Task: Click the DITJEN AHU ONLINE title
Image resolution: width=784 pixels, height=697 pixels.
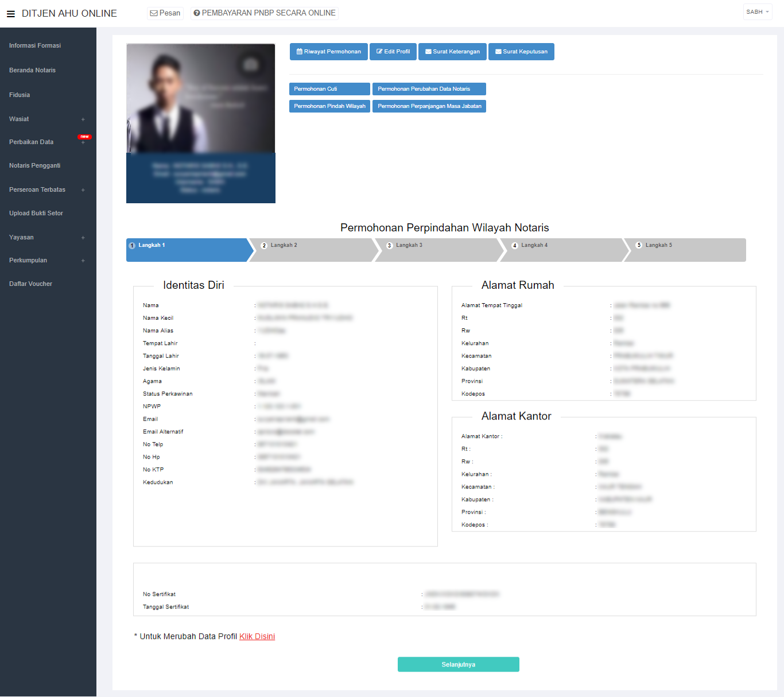Action: pyautogui.click(x=69, y=13)
